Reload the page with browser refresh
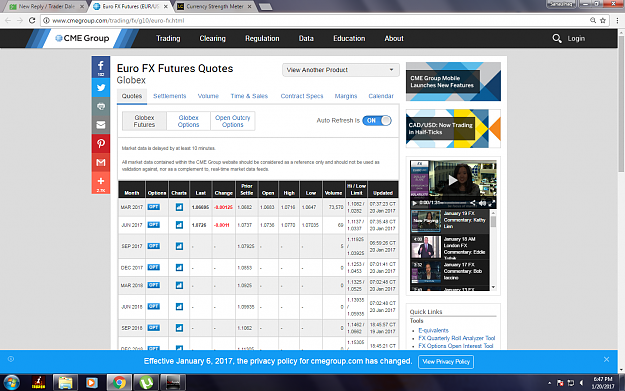 [x=32, y=20]
